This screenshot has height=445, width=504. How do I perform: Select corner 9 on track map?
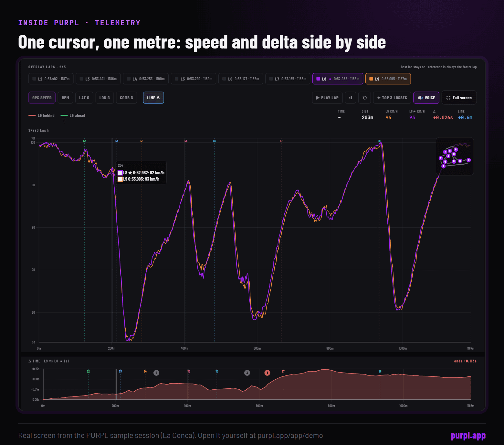pyautogui.click(x=454, y=154)
